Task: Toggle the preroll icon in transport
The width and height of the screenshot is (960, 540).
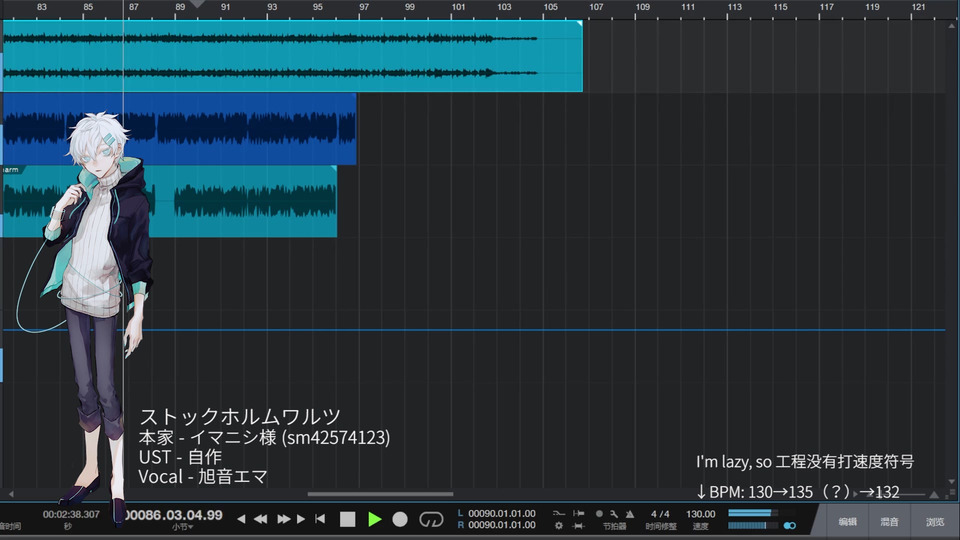Action: (x=558, y=513)
